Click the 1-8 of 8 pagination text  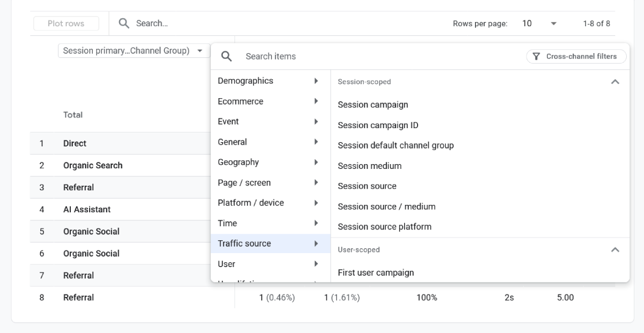596,24
